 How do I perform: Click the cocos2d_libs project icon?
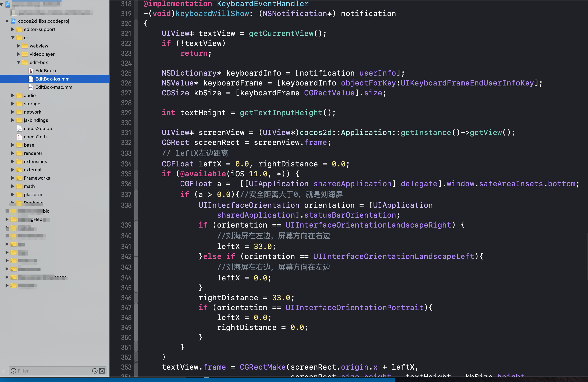[x=14, y=21]
